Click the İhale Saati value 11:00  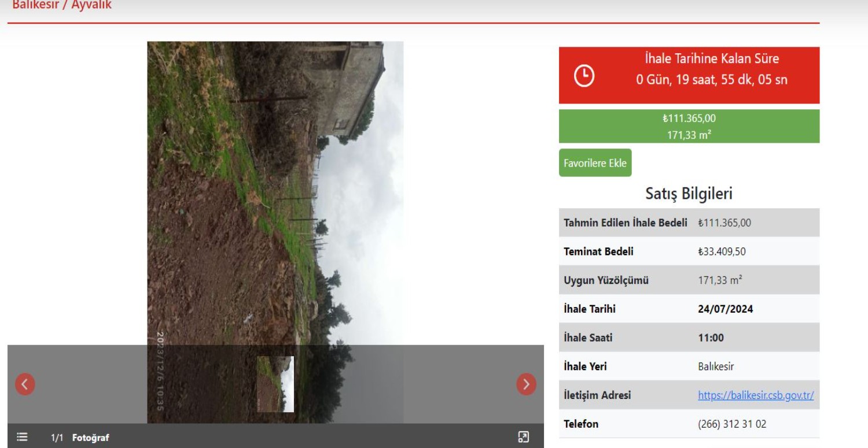click(711, 338)
